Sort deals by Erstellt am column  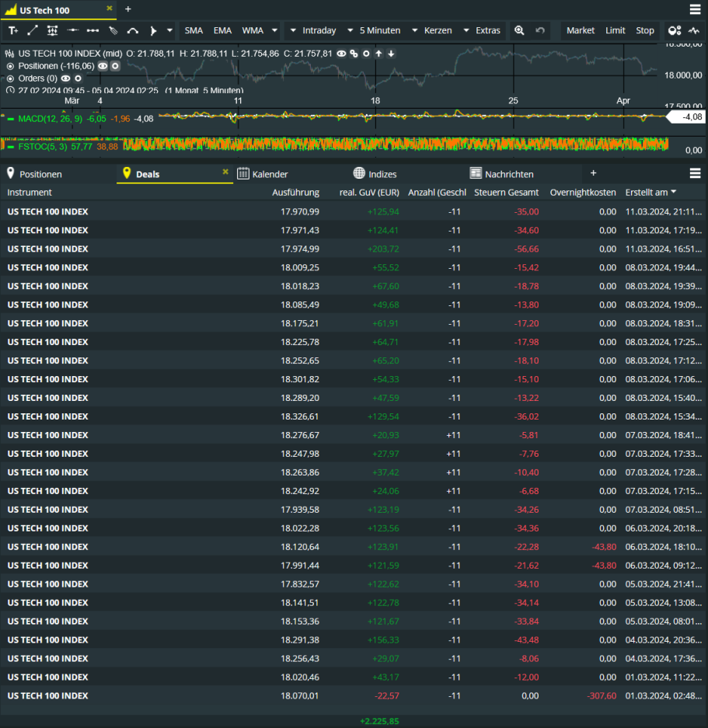tap(650, 192)
